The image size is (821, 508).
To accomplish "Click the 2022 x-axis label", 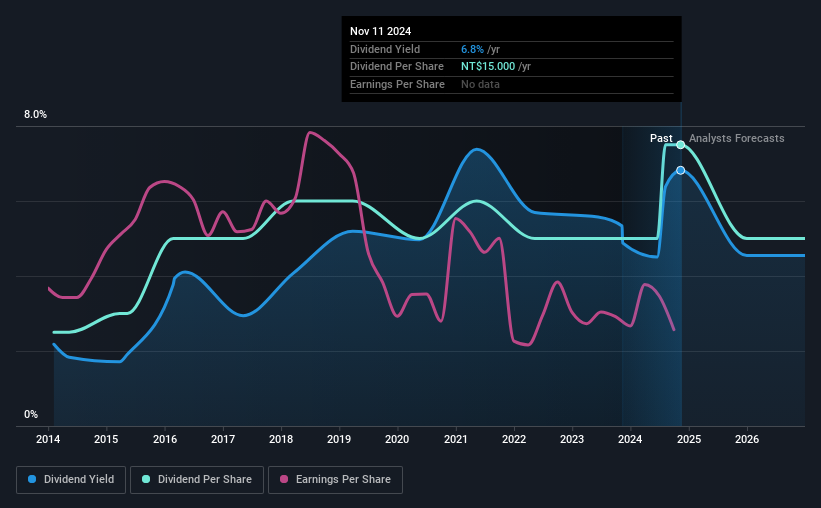I will click(514, 439).
